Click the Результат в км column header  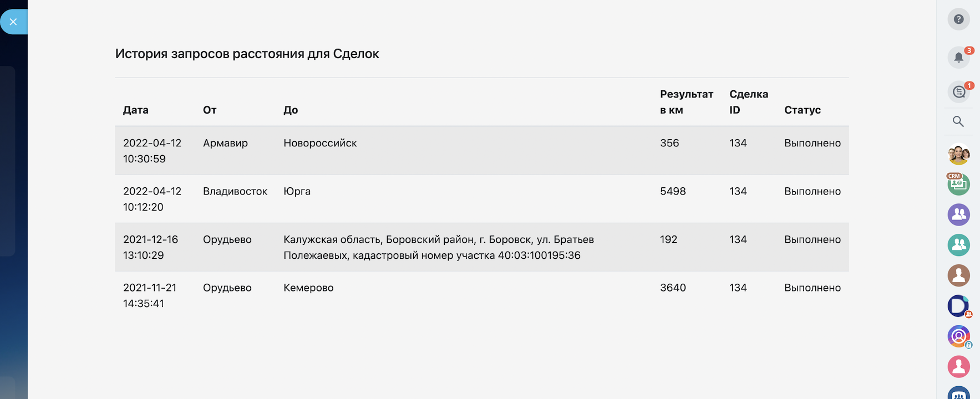(686, 102)
